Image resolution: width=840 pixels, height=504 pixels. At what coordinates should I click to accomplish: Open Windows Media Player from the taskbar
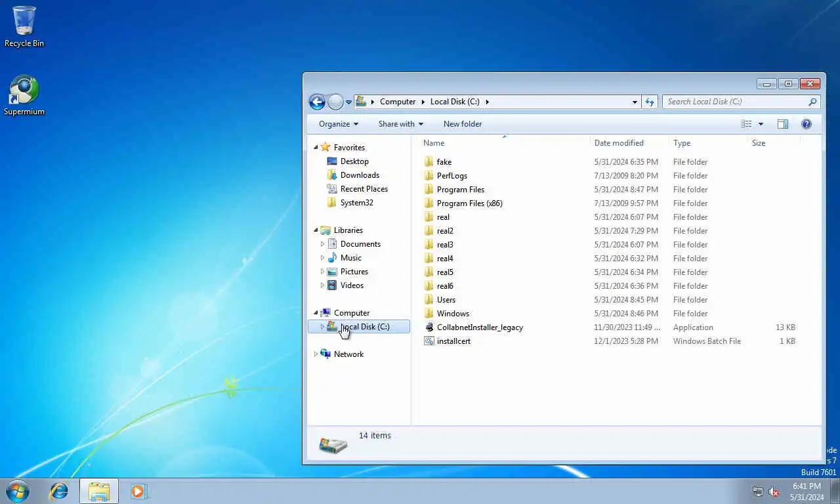138,491
